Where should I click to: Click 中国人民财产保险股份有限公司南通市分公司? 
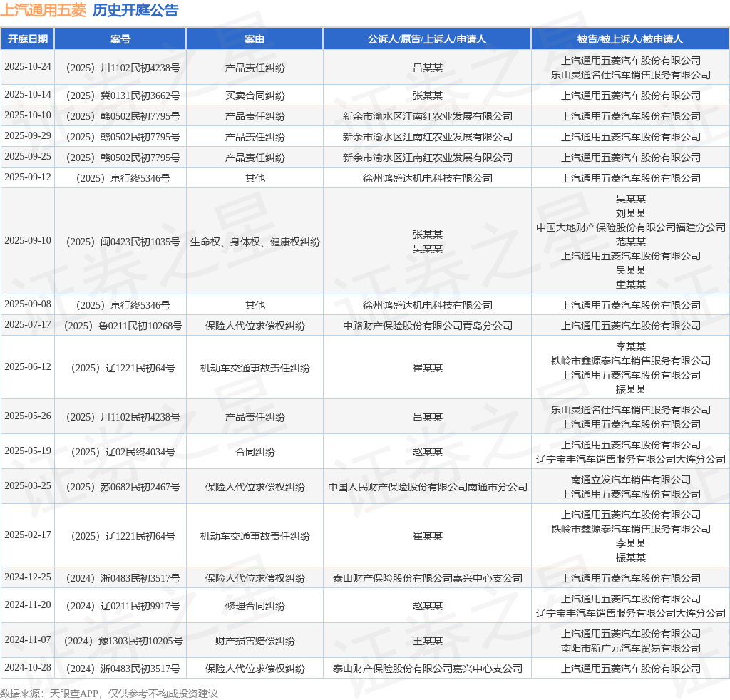point(427,487)
